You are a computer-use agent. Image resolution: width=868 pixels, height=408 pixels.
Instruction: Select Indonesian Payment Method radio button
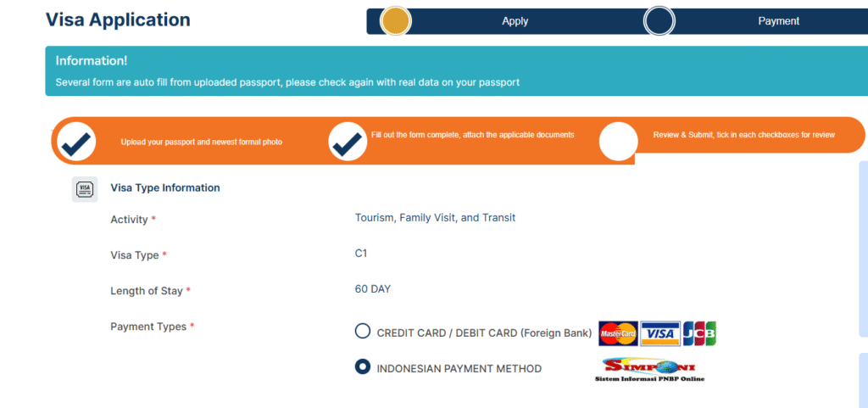click(363, 366)
